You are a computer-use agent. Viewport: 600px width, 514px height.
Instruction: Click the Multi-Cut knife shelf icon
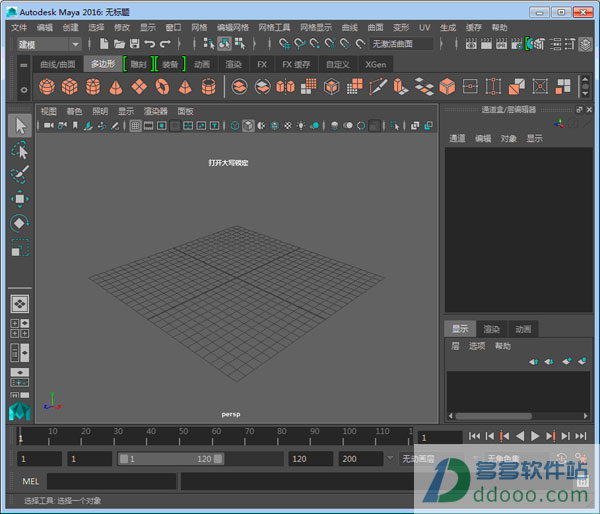pyautogui.click(x=378, y=86)
